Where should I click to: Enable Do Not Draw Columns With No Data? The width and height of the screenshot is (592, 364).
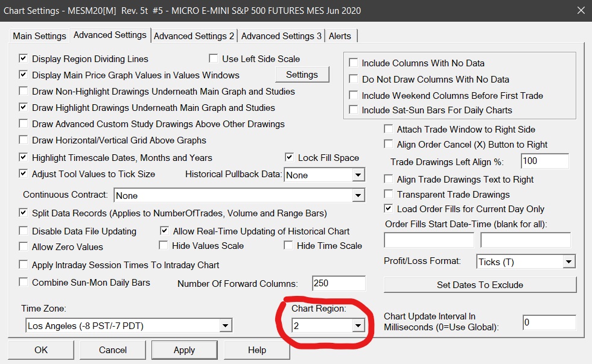click(354, 79)
